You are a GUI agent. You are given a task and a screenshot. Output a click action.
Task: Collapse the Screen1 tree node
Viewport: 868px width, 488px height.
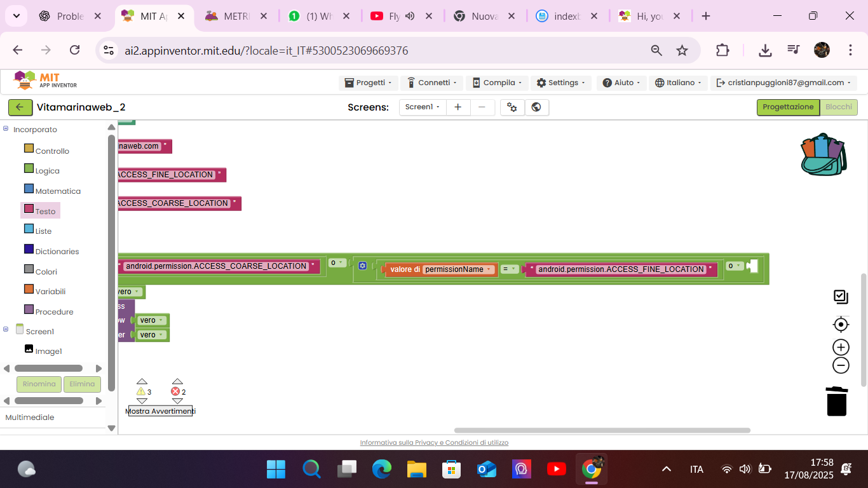point(6,329)
